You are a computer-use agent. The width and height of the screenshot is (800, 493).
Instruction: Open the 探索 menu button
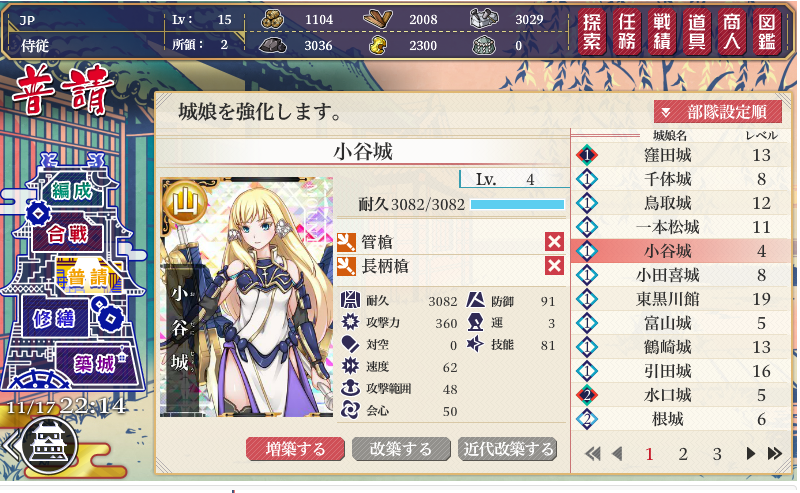coord(591,32)
